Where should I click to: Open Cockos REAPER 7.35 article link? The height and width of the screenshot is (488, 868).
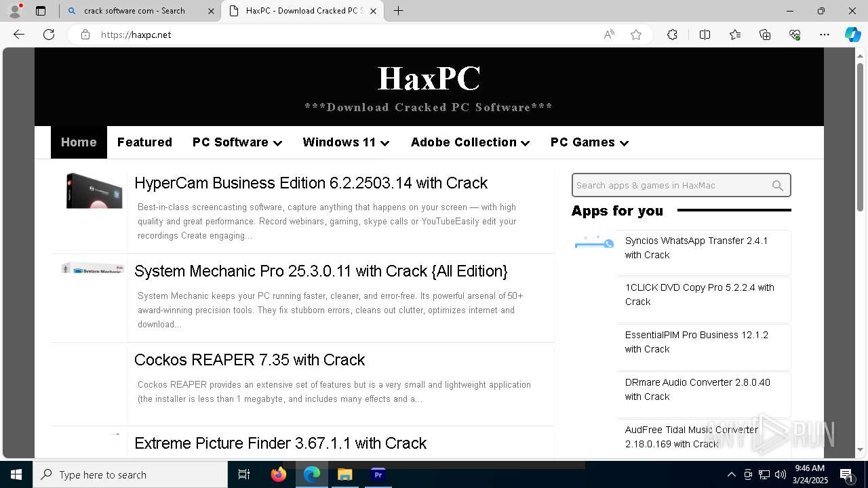coord(250,360)
